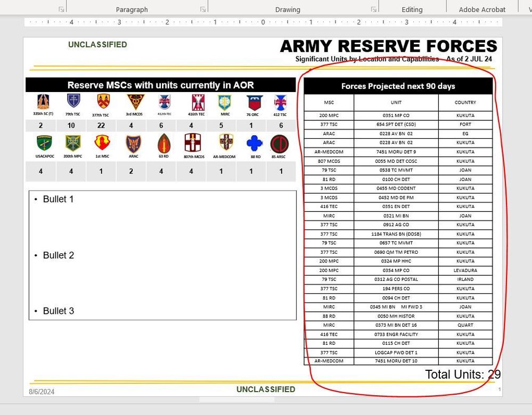Click the COUNTRY column header cell

coord(465,102)
